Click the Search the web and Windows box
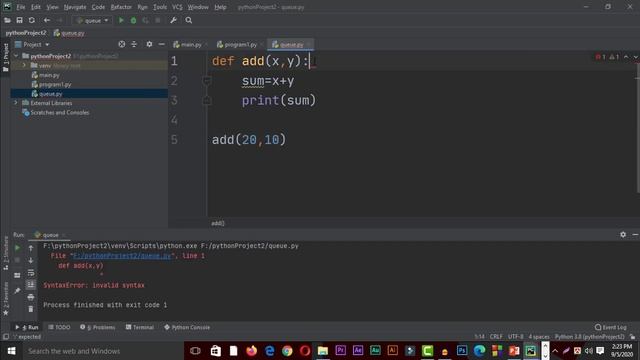Viewport: 640px width, 360px height. pyautogui.click(x=102, y=351)
